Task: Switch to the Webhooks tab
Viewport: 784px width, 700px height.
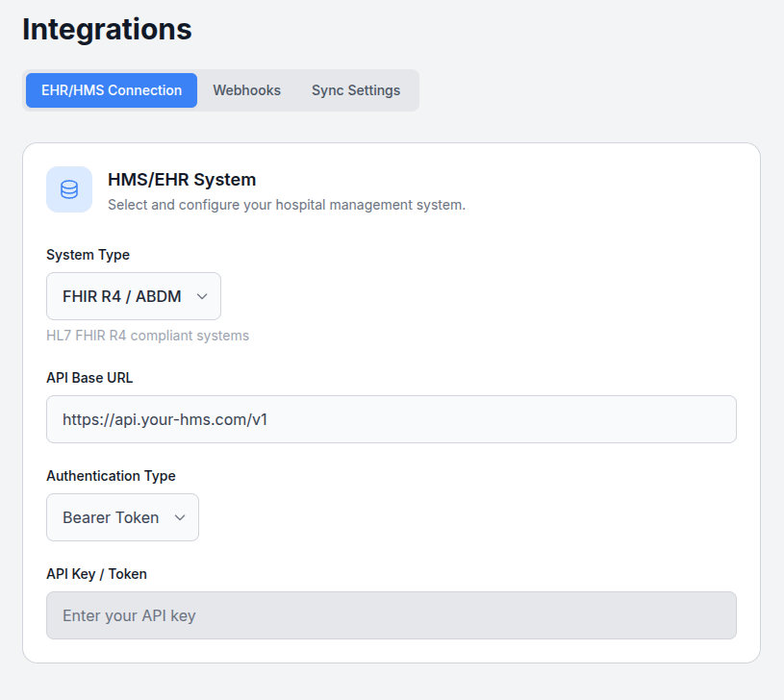Action: tap(246, 89)
